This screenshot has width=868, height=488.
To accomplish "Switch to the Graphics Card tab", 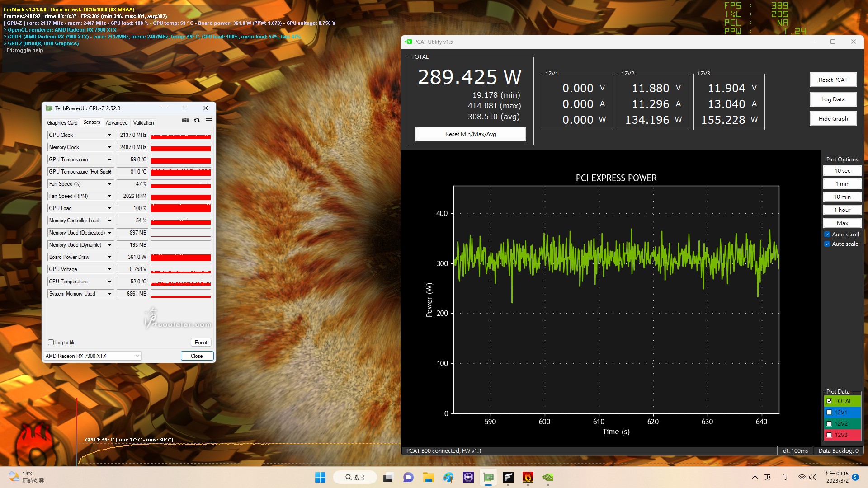I will (62, 123).
